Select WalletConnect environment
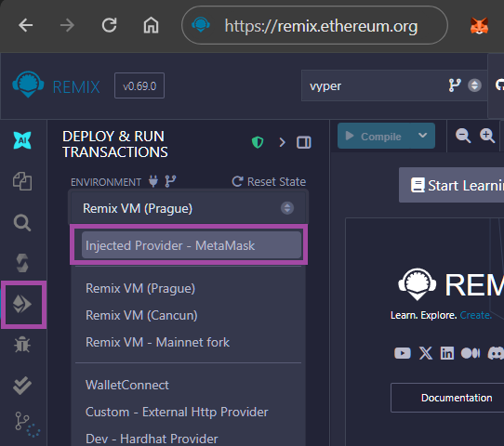Viewport: 504px width, 446px height. pos(127,385)
